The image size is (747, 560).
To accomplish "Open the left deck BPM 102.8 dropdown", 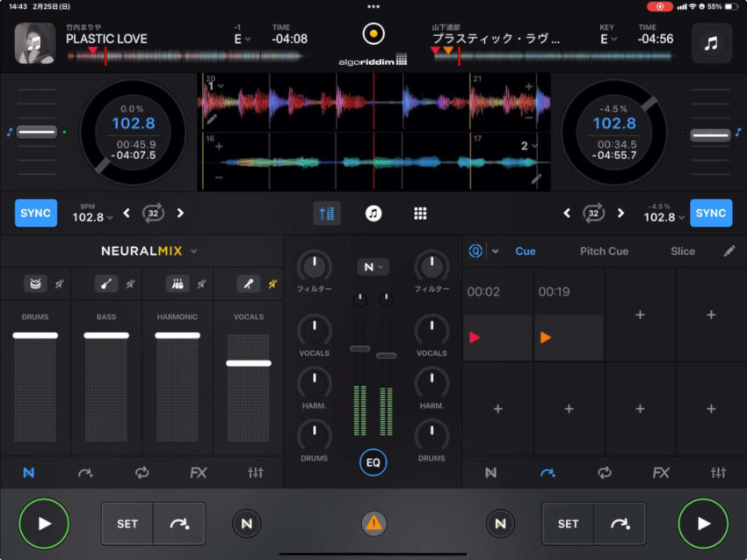I will (92, 217).
